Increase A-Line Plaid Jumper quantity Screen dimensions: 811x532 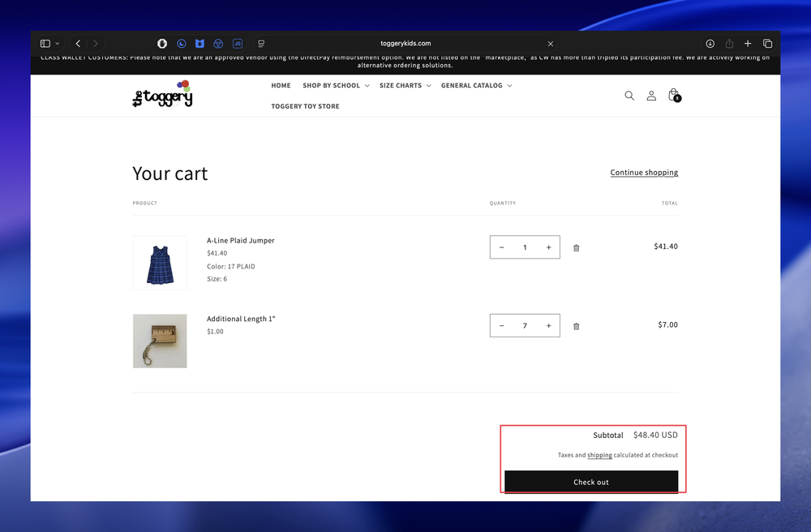click(x=549, y=247)
